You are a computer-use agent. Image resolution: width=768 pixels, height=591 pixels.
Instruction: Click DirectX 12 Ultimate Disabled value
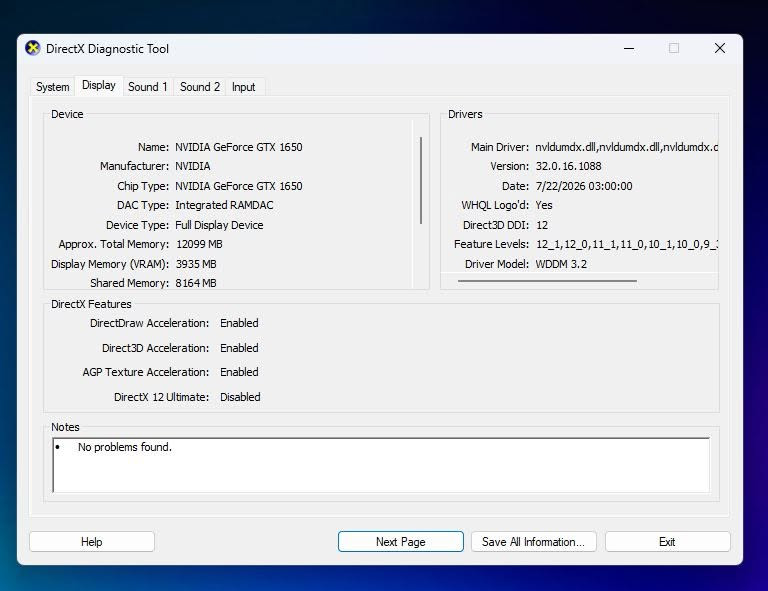(x=240, y=397)
